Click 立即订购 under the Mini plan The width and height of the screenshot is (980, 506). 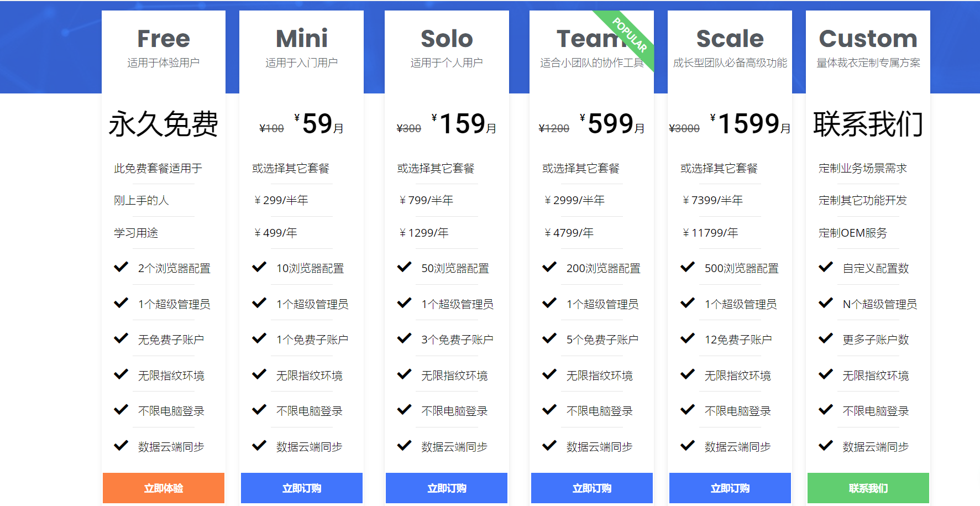tap(302, 488)
